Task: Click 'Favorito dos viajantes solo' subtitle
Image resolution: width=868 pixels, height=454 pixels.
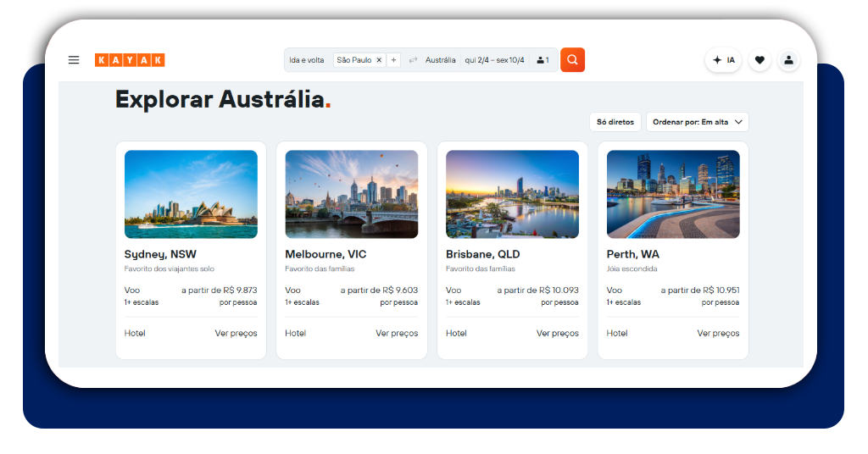Action: point(170,269)
